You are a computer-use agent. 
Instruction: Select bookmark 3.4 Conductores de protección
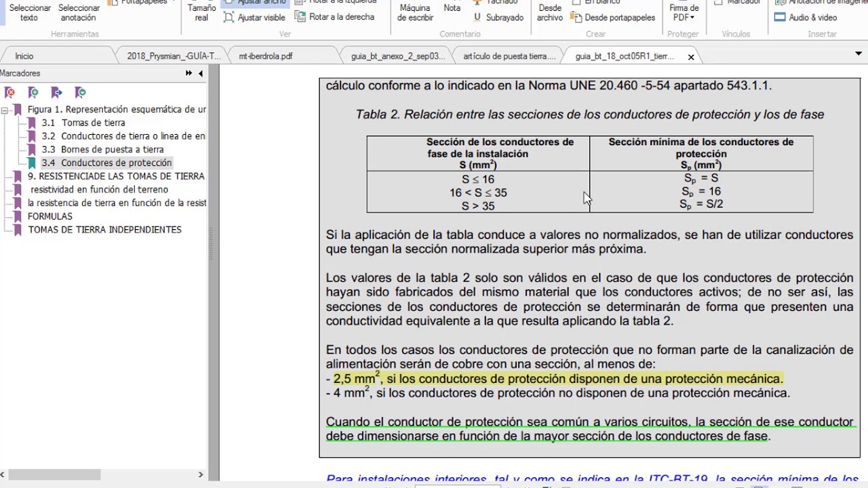click(106, 163)
